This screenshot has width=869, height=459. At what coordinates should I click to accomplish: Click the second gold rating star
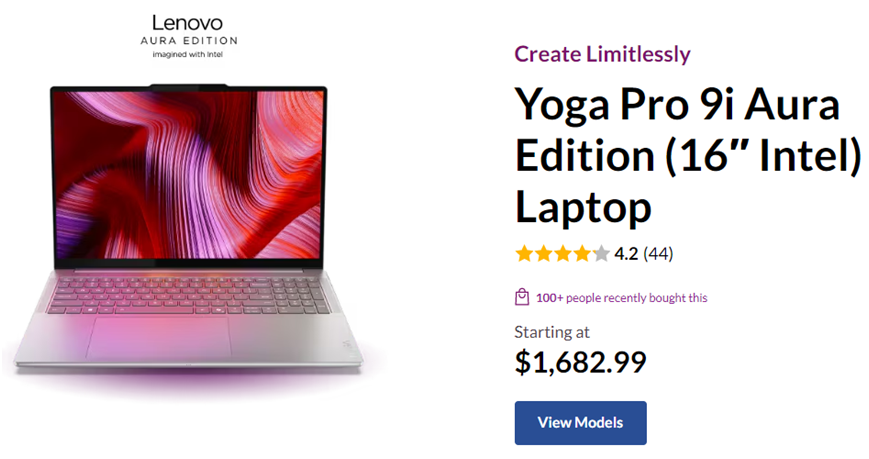542,254
